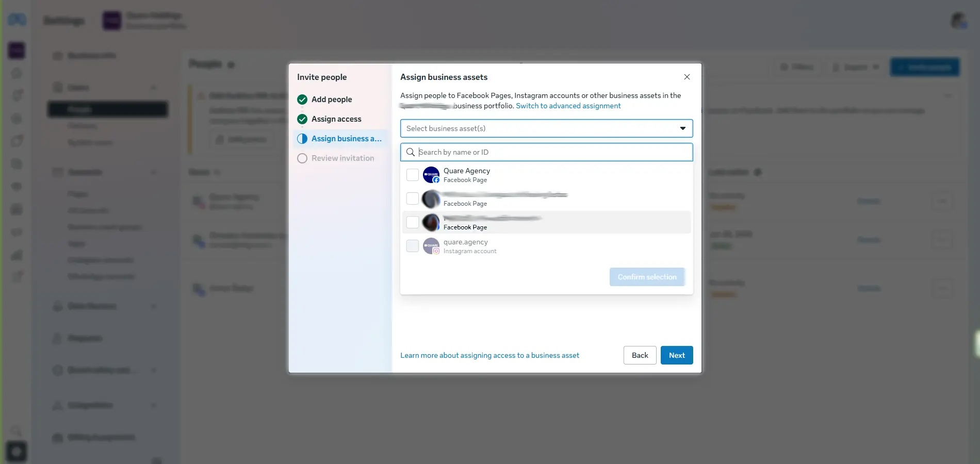Click the half-filled Assign business step icon
Screen dimensions: 980x464
[x=302, y=139]
